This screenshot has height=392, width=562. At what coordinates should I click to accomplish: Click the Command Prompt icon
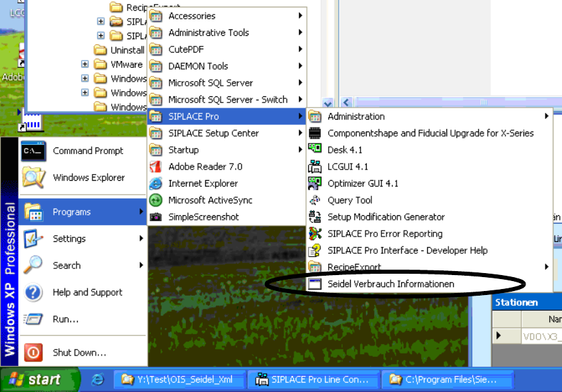coord(33,151)
